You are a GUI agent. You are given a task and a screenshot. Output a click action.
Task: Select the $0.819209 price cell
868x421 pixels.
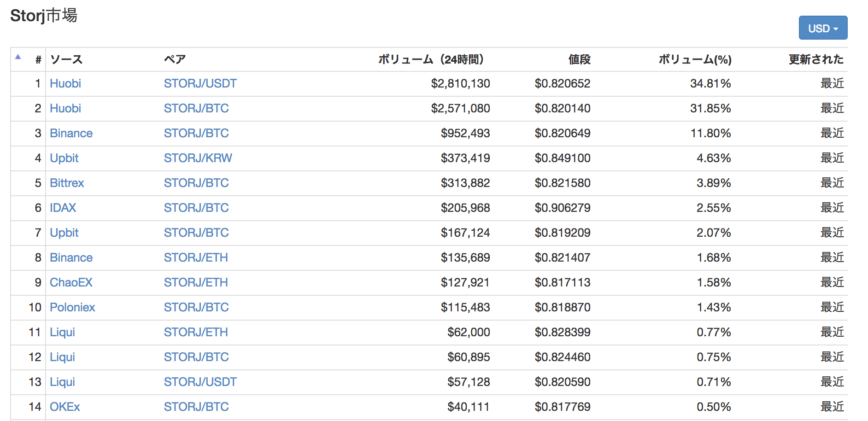[563, 233]
